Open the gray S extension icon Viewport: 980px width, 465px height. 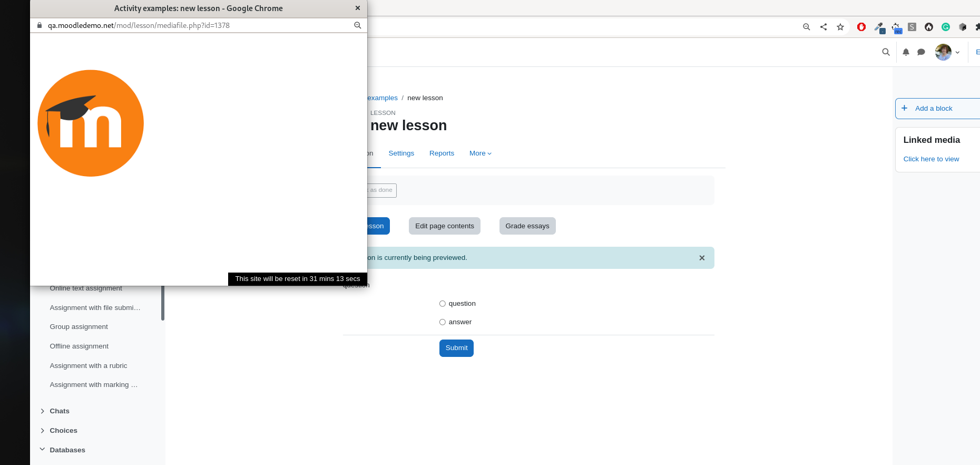click(912, 27)
